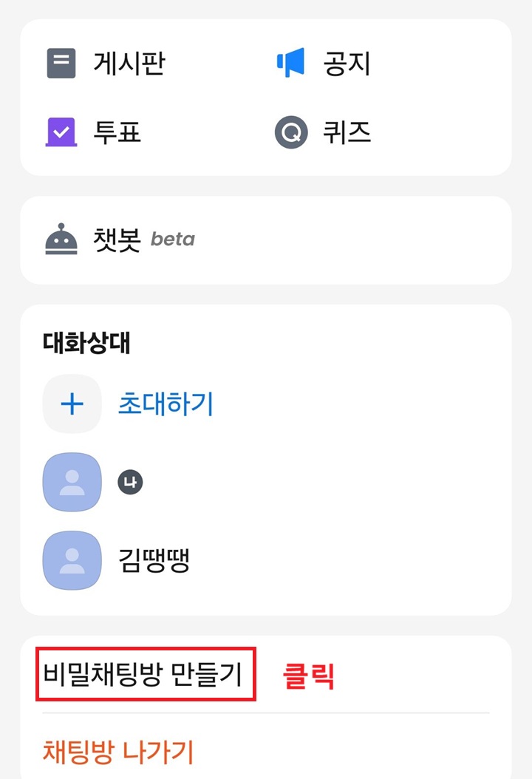Viewport: 532px width, 779px height.
Task: Tap my own profile avatar icon
Action: coord(72,482)
